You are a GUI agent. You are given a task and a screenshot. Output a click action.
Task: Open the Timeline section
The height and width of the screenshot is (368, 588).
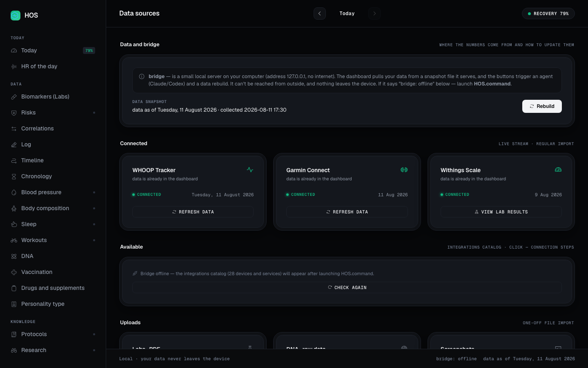[53, 161]
